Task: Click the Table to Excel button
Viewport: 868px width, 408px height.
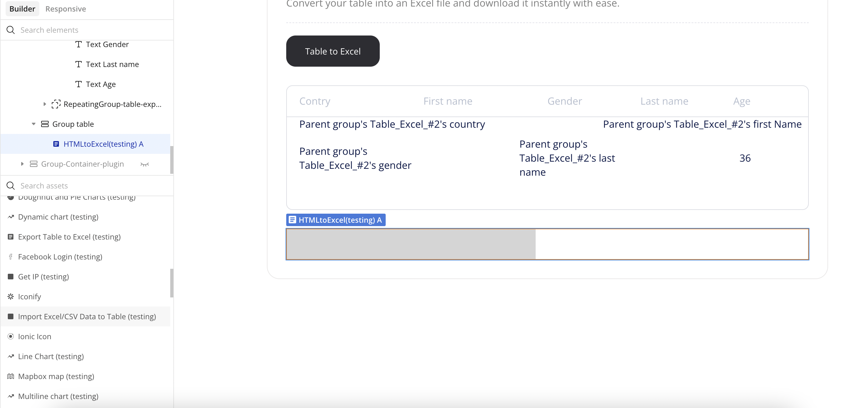Action: pos(333,51)
